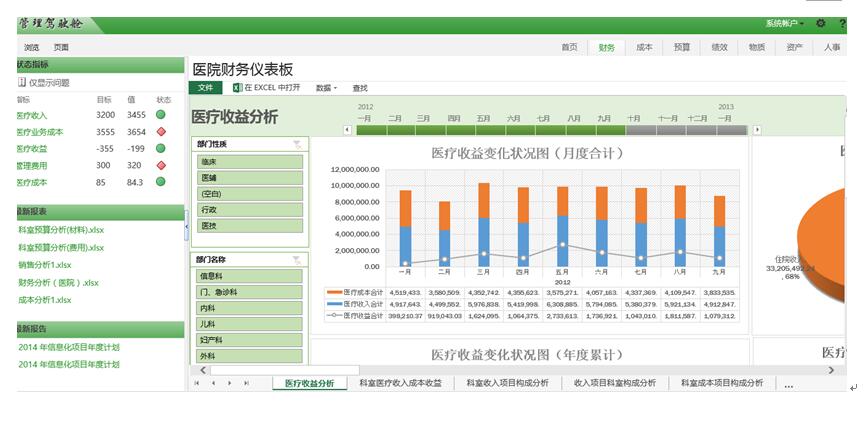Show more sheet tabs via ellipsis
Screen dimensions: 868x431
pyautogui.click(x=789, y=384)
